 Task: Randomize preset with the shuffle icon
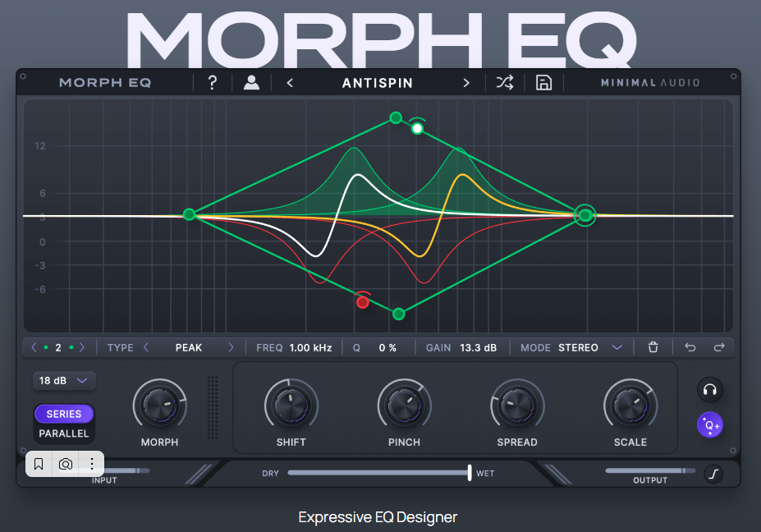pyautogui.click(x=505, y=83)
